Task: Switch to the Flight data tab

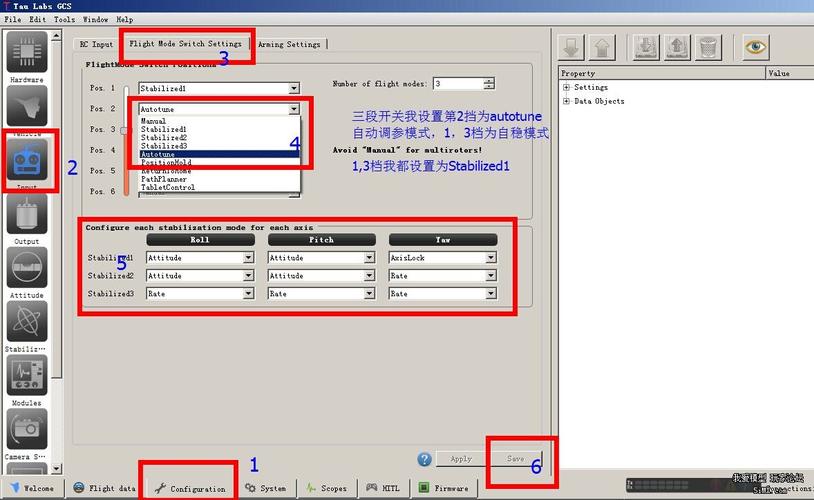Action: (x=104, y=489)
